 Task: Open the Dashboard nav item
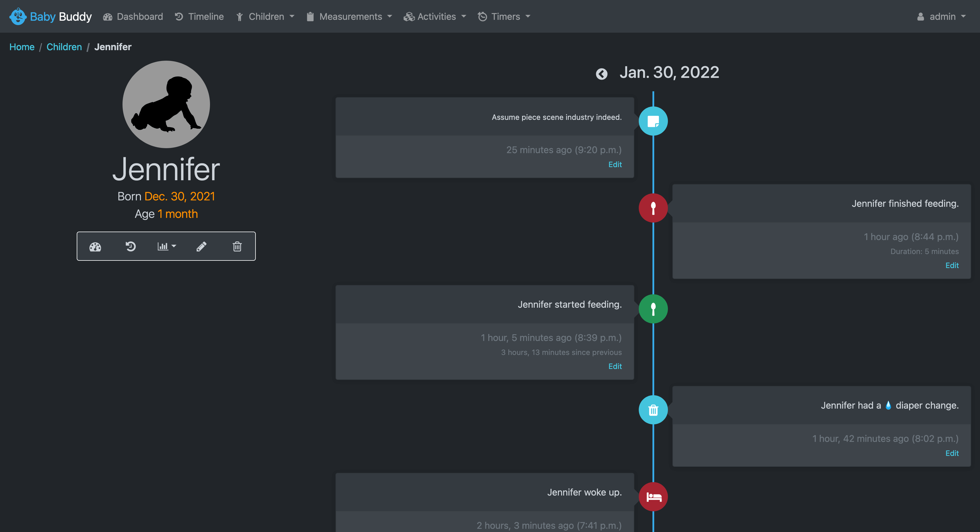click(x=133, y=16)
